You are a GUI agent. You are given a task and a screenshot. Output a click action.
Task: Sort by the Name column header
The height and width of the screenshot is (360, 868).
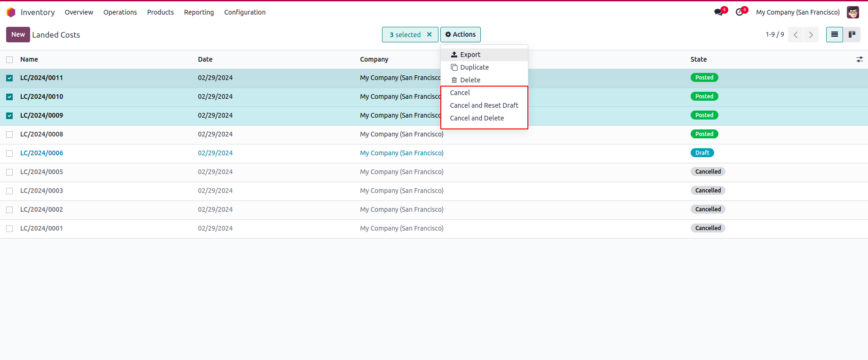coord(29,59)
